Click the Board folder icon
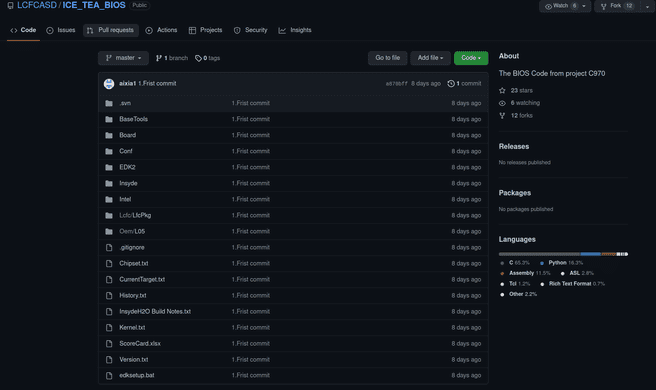This screenshot has width=656, height=390. [x=109, y=135]
